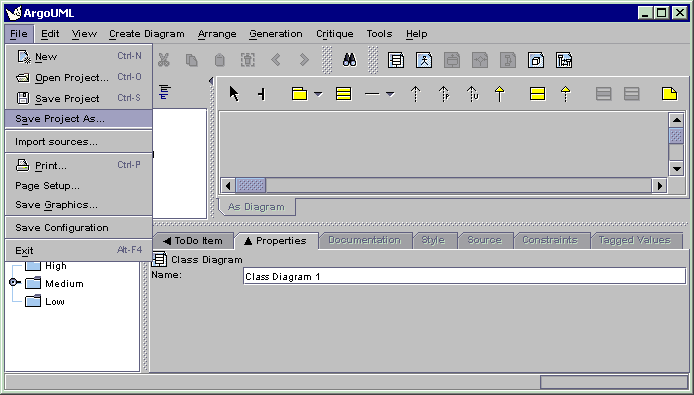Choose Import sources menu entry

pyautogui.click(x=78, y=142)
